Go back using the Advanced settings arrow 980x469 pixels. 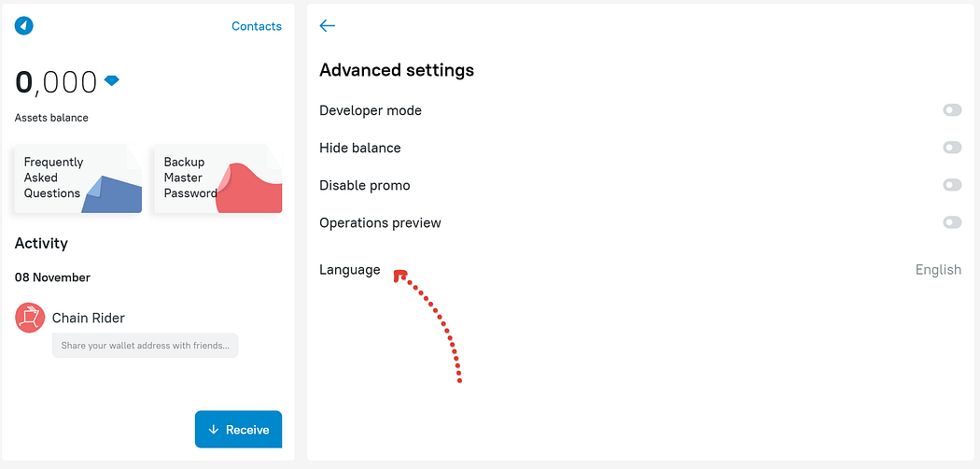pyautogui.click(x=327, y=25)
